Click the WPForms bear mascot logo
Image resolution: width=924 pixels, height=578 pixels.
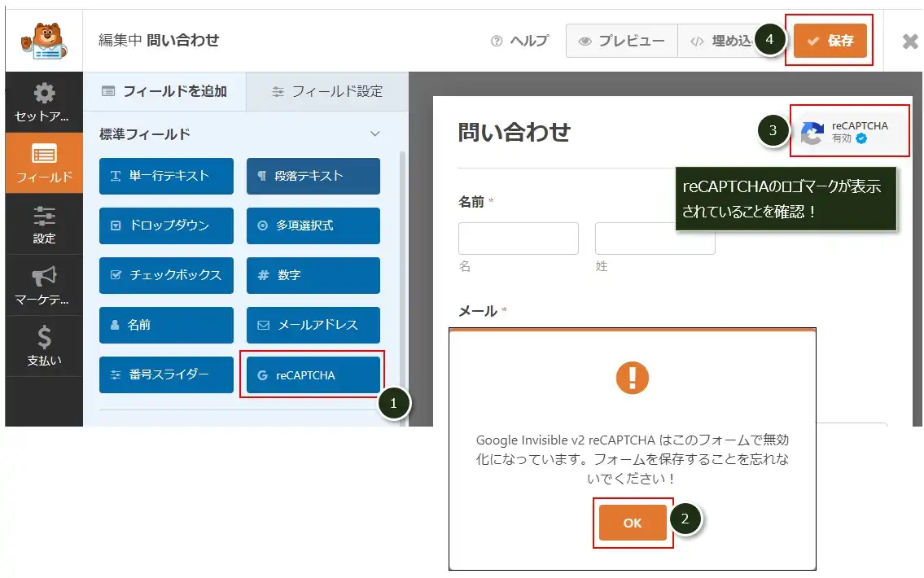click(x=44, y=42)
